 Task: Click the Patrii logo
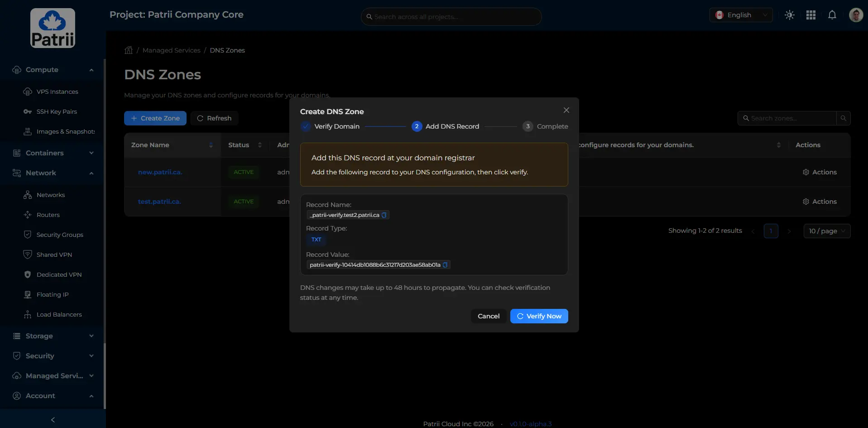click(53, 28)
